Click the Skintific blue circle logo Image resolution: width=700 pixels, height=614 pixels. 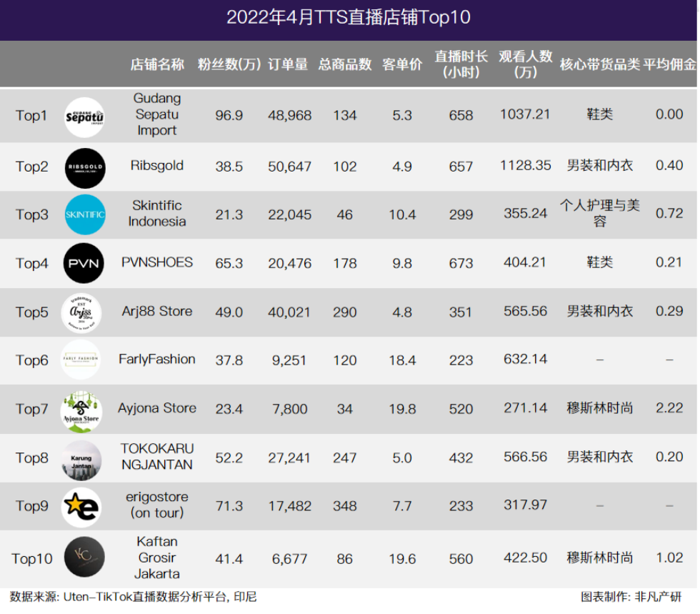[x=85, y=214]
